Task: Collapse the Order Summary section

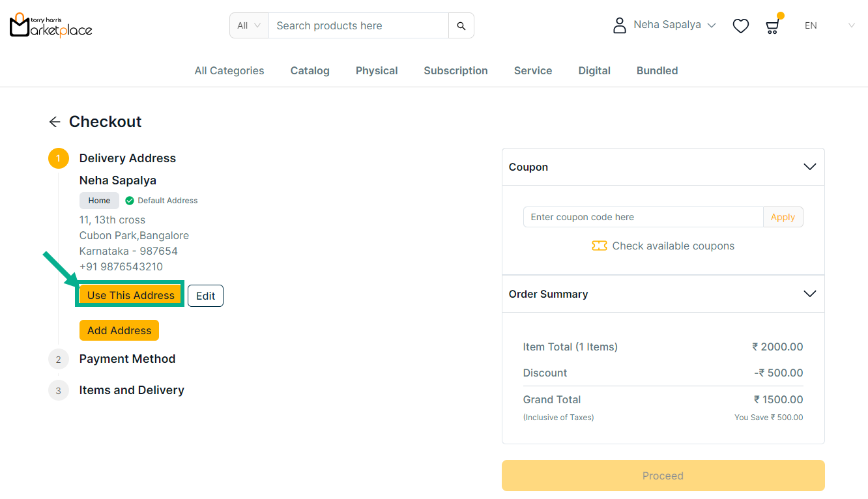Action: [809, 294]
